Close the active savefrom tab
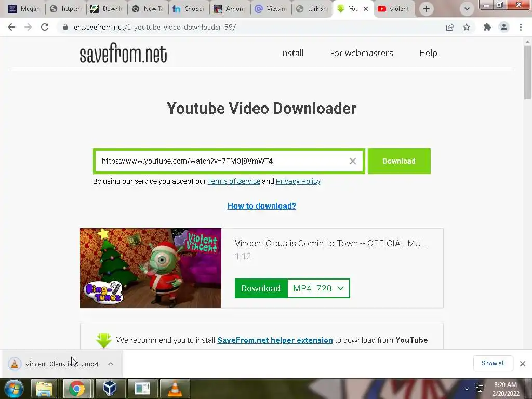 (x=366, y=9)
